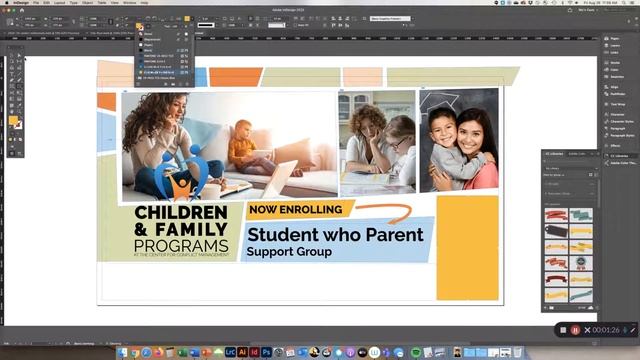Select the teal ribbon library thumbnail
Image resolution: width=640 pixels, height=360 pixels.
pos(581,215)
